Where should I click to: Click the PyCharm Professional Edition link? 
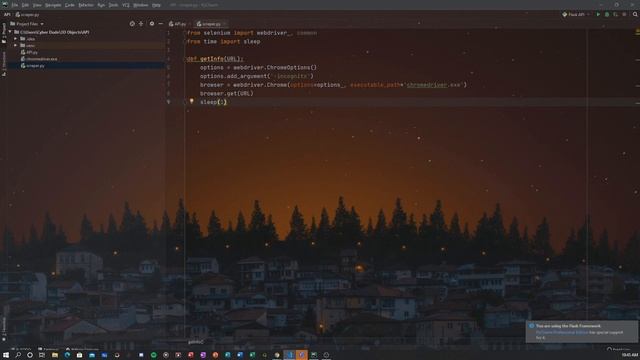coord(562,332)
